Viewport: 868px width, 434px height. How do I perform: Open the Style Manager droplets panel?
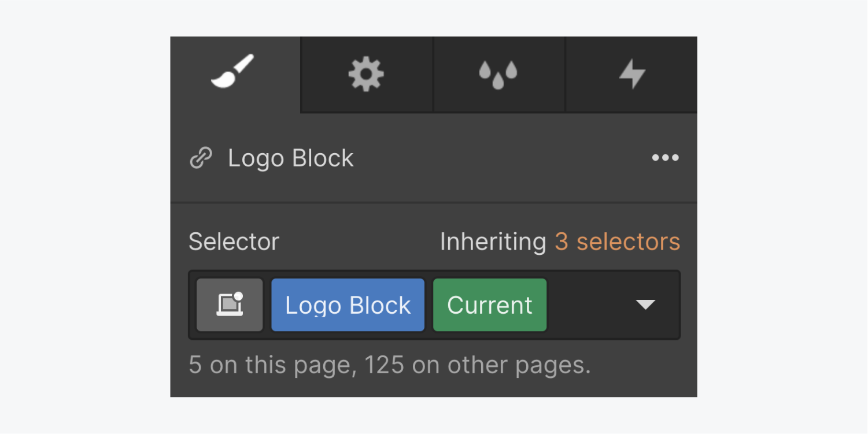tap(498, 73)
